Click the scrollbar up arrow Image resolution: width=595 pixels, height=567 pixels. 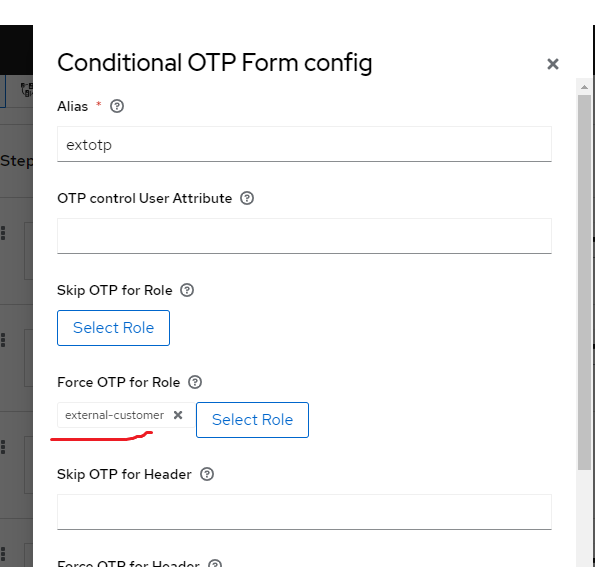click(584, 87)
